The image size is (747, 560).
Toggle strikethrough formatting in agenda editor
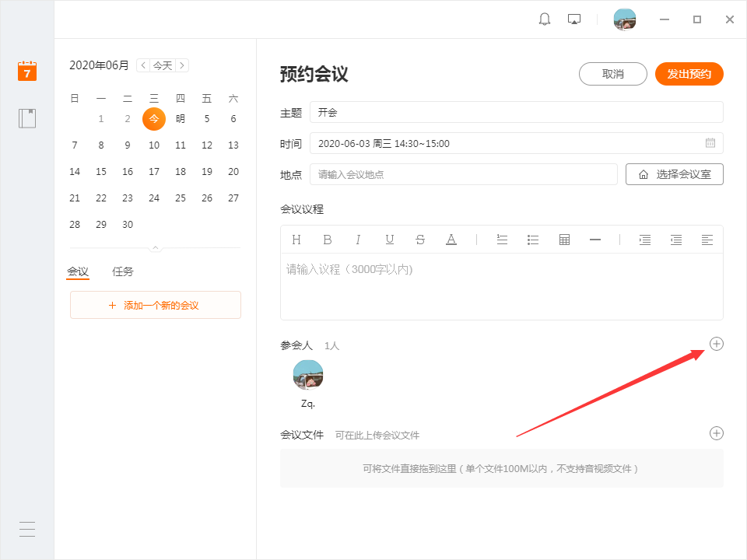click(x=420, y=240)
